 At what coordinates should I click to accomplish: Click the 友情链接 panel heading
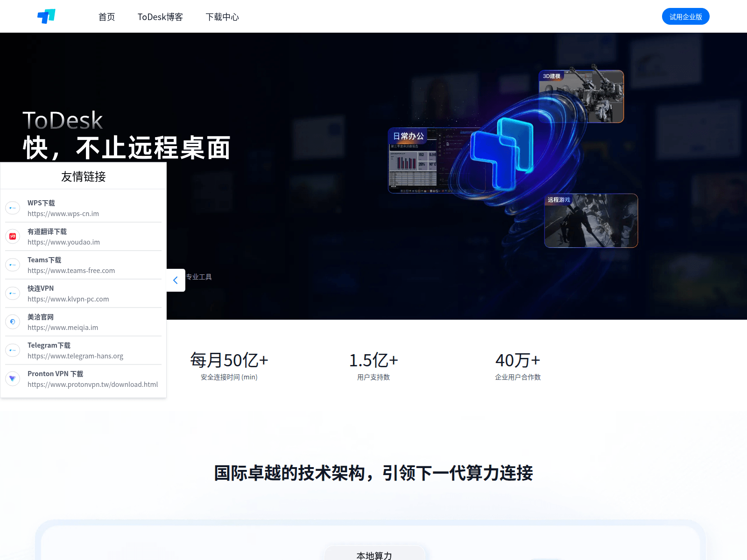coord(84,176)
